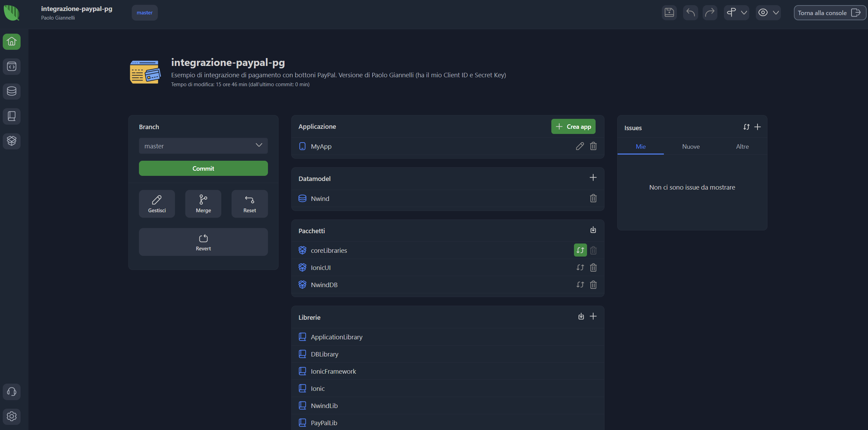Click the Torna alla console button

[x=829, y=13]
